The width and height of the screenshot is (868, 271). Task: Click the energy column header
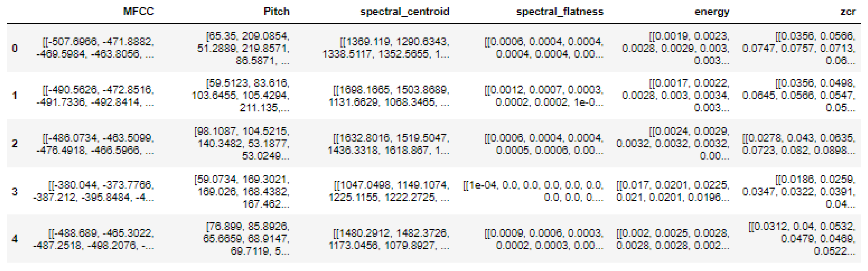tap(712, 11)
